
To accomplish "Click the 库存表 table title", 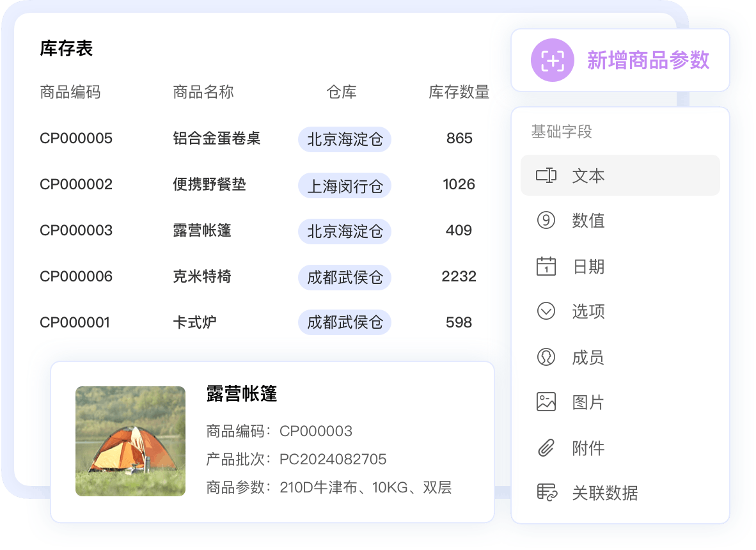I will point(66,49).
